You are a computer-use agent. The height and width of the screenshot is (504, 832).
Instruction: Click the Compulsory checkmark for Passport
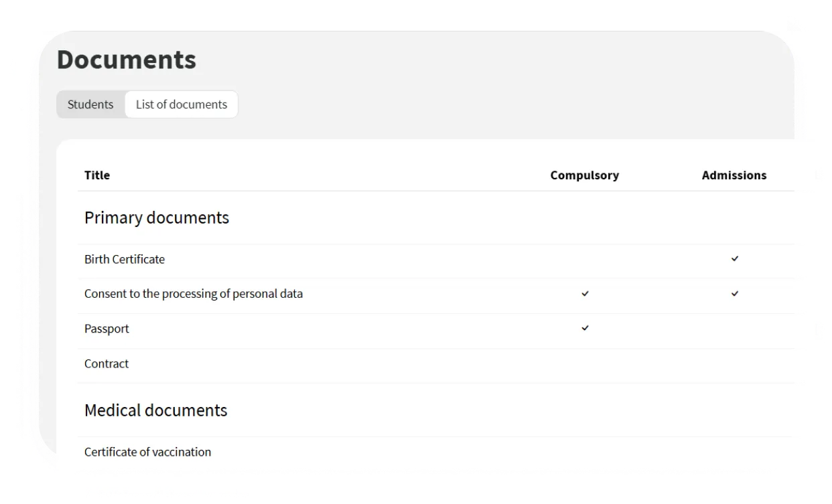tap(585, 328)
